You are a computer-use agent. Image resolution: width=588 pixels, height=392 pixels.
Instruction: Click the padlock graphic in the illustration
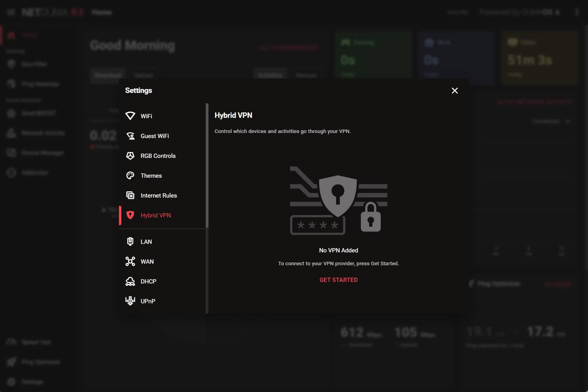[370, 218]
